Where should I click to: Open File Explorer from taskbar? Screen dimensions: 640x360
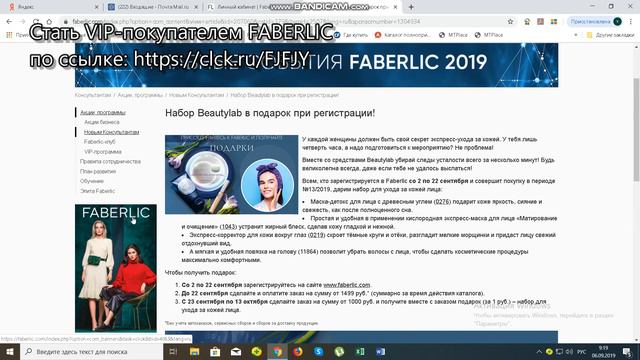(194, 351)
